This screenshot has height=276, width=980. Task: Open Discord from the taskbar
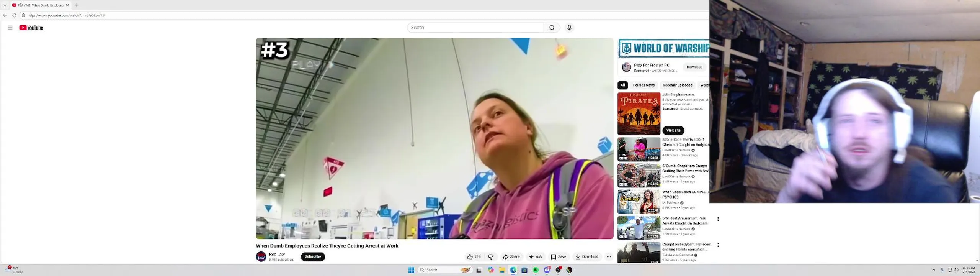547,270
